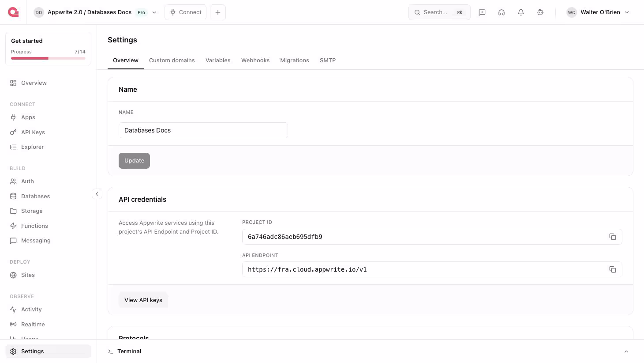Open the feedback icon in header
Screen dimensions: 644x363
pos(482,12)
